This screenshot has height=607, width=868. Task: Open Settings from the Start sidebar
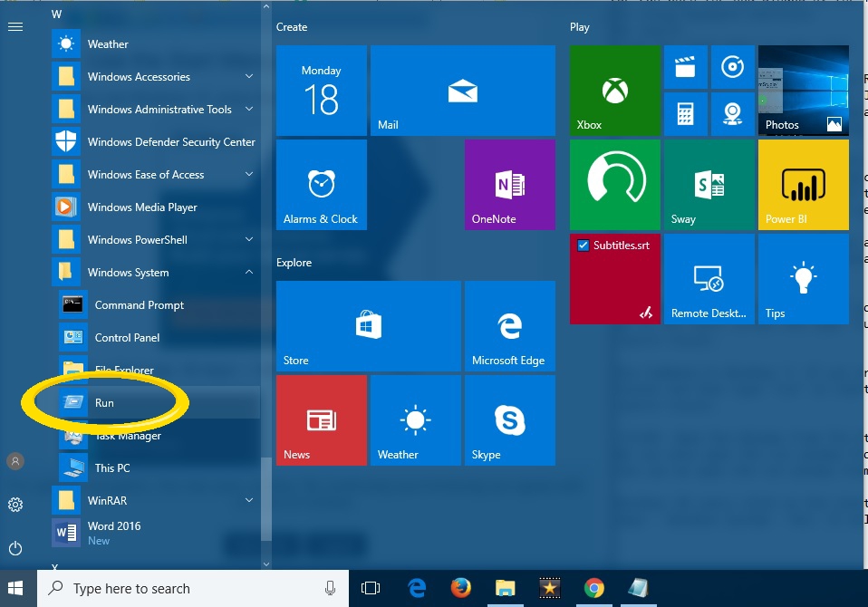tap(15, 505)
